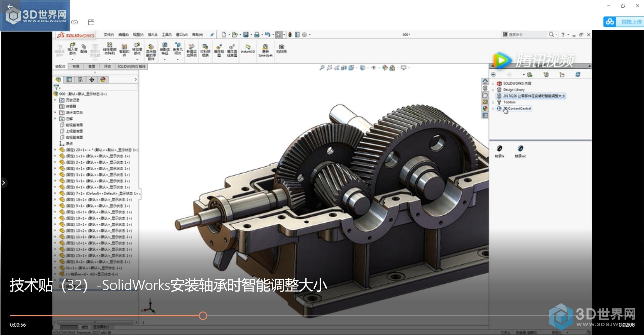Open the 帮助 (Help) menu
The image size is (644, 335).
197,35
